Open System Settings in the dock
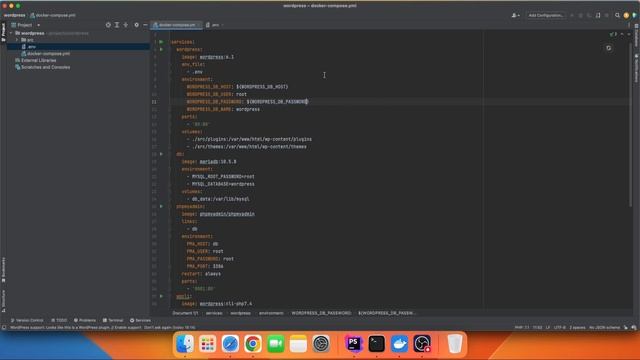The height and width of the screenshot is (360, 640). point(321,343)
